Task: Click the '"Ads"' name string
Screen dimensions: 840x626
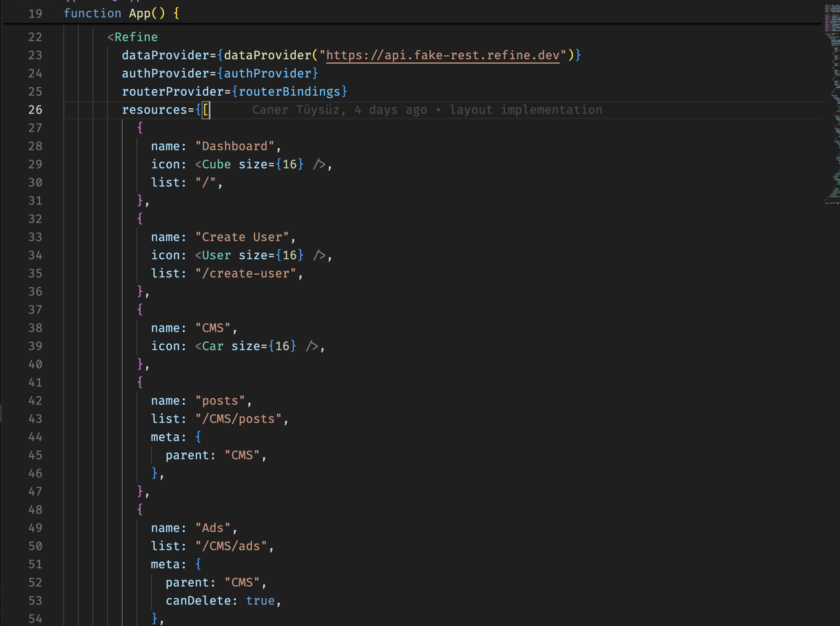Action: pyautogui.click(x=213, y=528)
